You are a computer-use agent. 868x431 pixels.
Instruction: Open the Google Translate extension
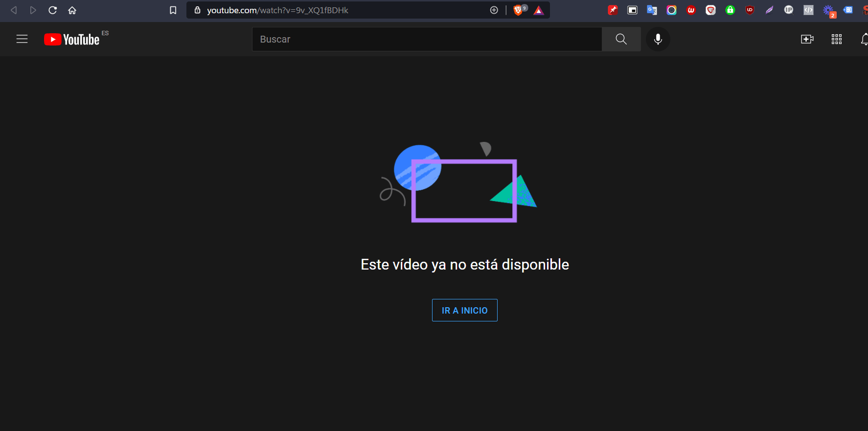pyautogui.click(x=652, y=10)
